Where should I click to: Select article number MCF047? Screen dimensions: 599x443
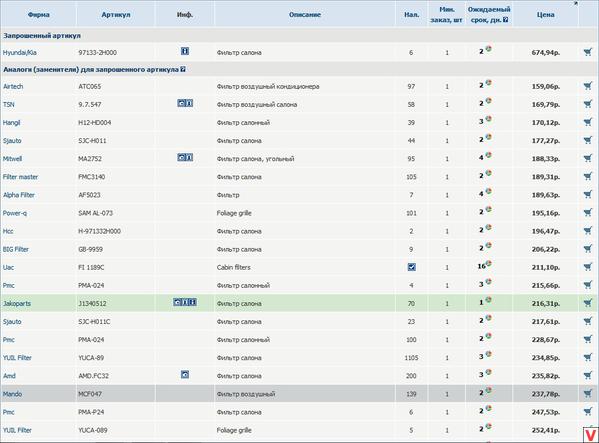point(90,394)
